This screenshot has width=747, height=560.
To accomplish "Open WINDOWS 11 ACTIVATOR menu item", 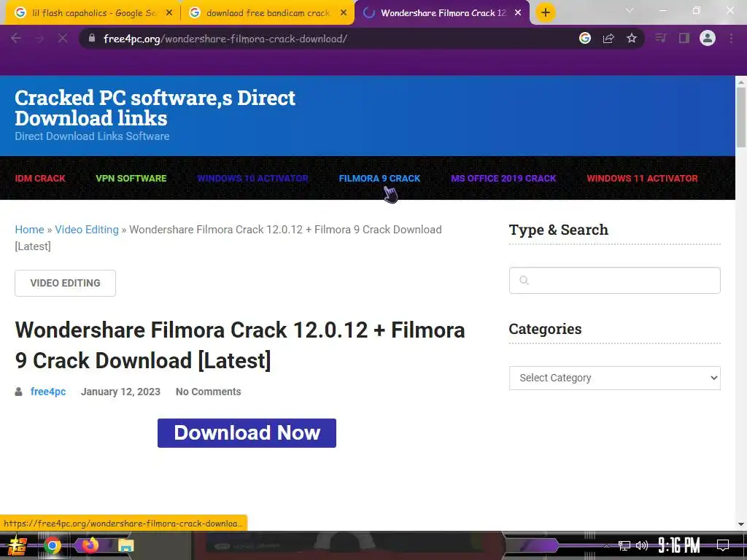I will [x=642, y=179].
